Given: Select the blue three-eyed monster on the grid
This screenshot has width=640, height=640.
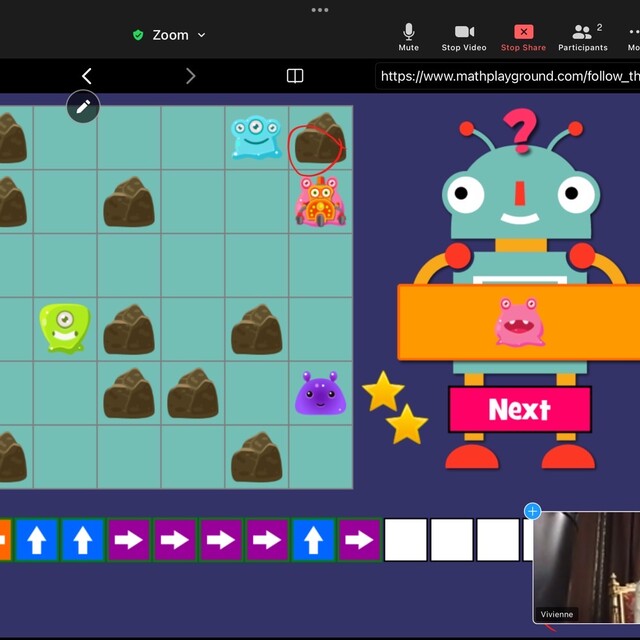Looking at the screenshot, I should click(256, 137).
